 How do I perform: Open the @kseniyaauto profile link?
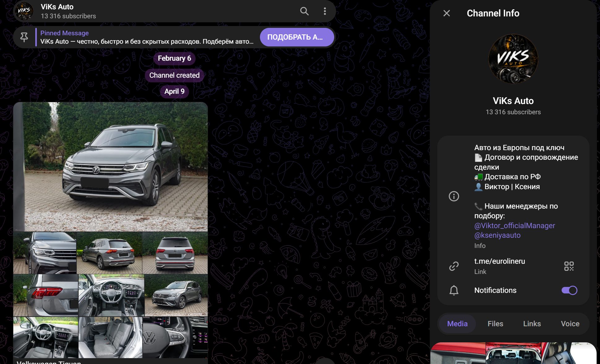[497, 235]
